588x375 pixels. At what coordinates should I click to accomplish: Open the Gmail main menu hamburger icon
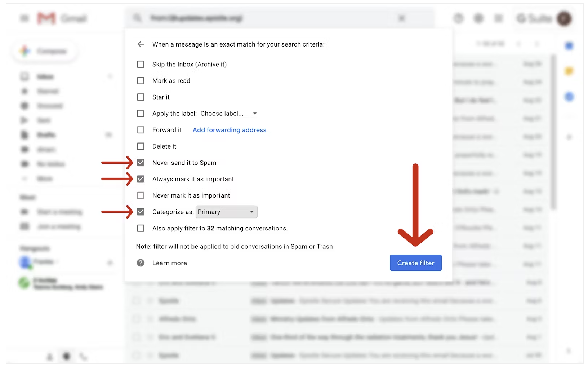[x=24, y=18]
